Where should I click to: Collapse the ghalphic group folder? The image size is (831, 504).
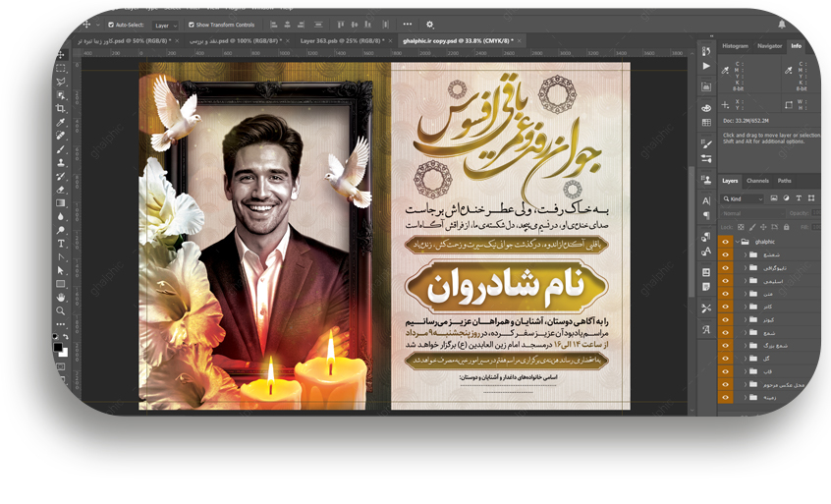738,241
